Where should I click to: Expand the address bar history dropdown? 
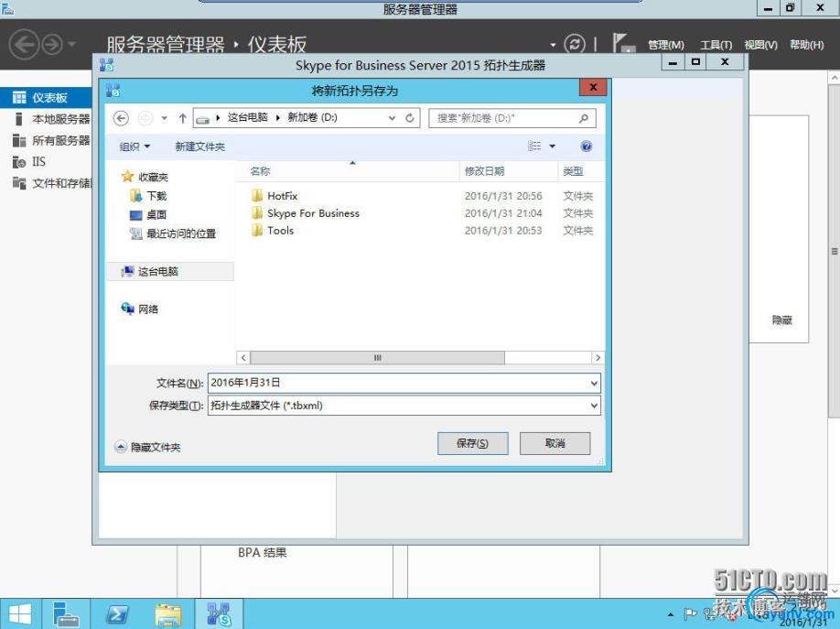393,118
